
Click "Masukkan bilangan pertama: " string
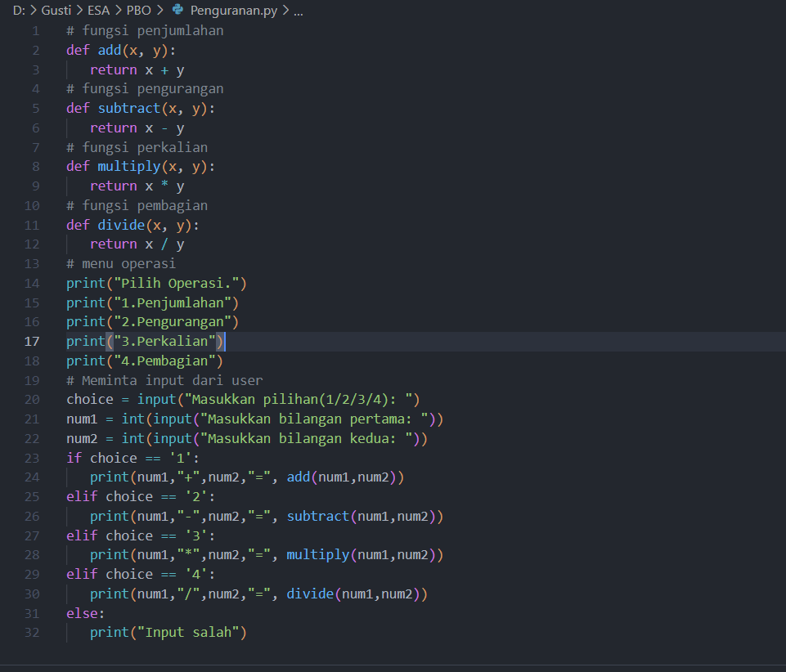(314, 419)
